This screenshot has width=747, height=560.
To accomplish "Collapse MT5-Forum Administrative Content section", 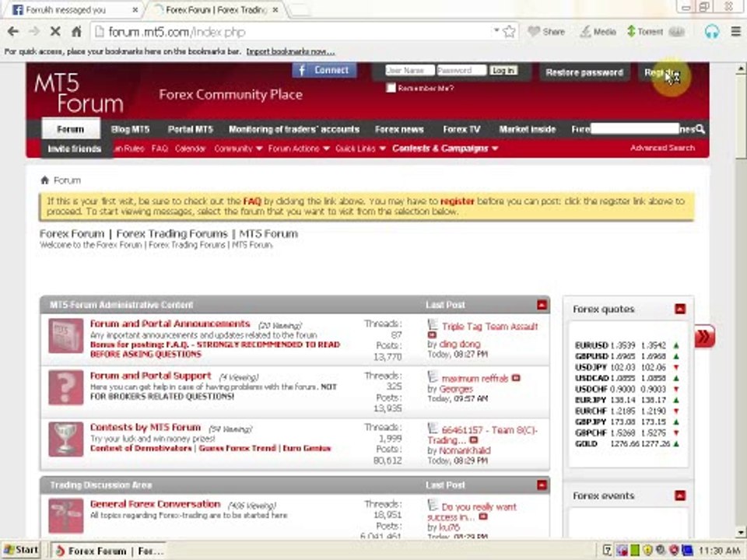I will (542, 305).
